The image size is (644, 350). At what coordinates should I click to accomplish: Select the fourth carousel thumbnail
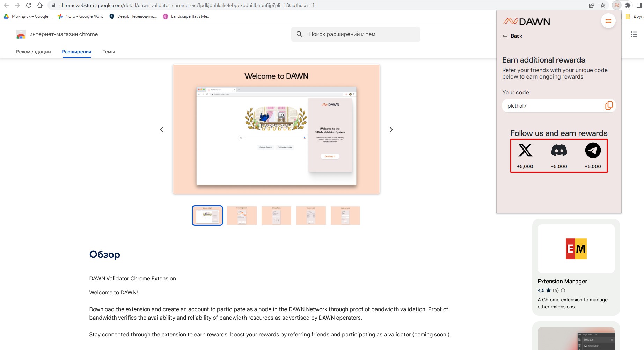pos(311,216)
